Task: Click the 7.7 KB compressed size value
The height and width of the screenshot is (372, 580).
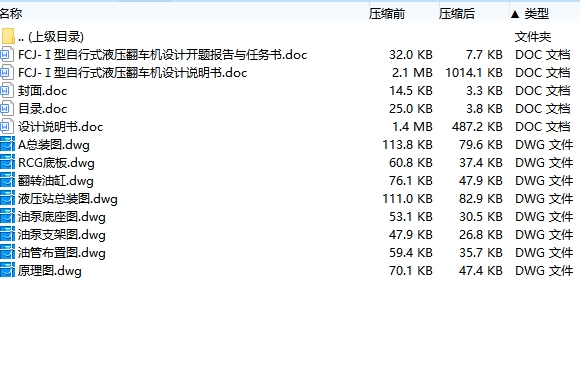Action: pos(484,55)
